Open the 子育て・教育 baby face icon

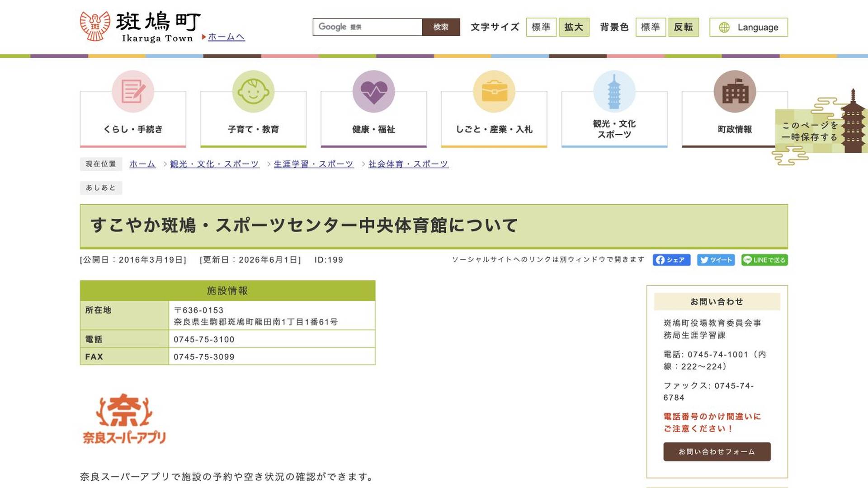[253, 91]
